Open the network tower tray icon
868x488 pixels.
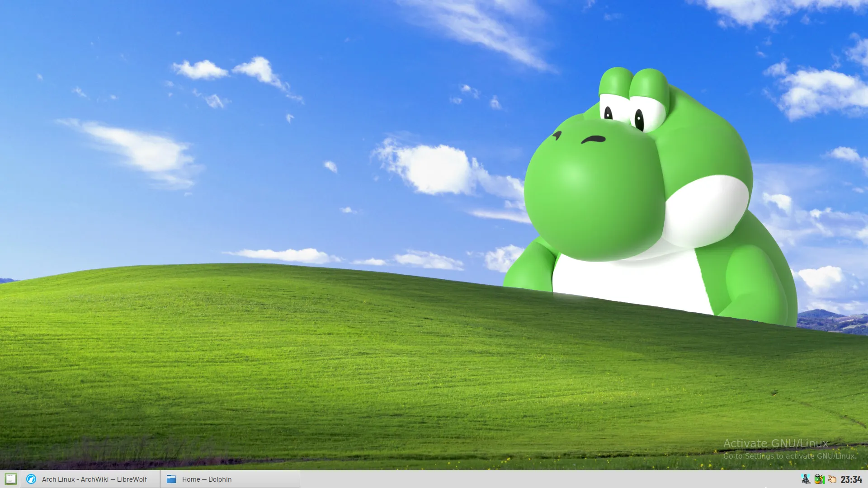point(806,479)
